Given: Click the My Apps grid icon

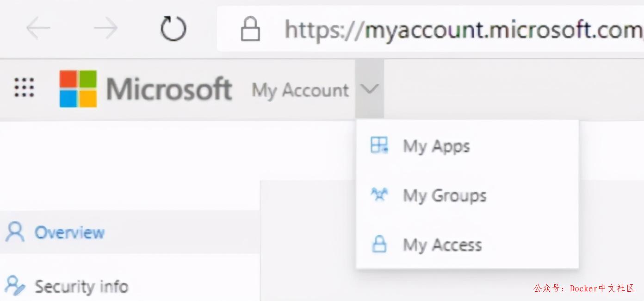Looking at the screenshot, I should click(379, 145).
